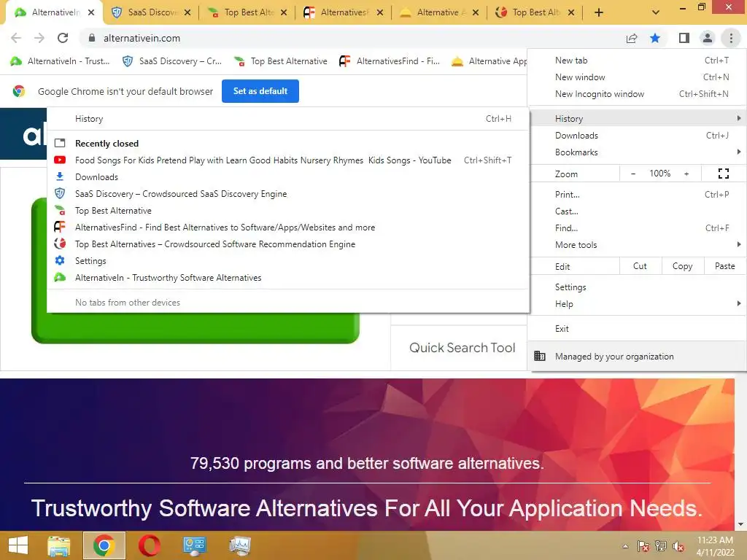Switch to the AlternativesFind tab
The height and width of the screenshot is (560, 747).
[343, 13]
